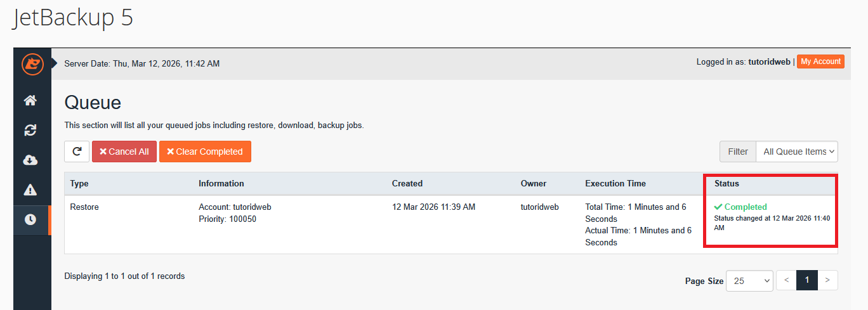
Task: Click the Server Date text in header
Action: [x=142, y=63]
